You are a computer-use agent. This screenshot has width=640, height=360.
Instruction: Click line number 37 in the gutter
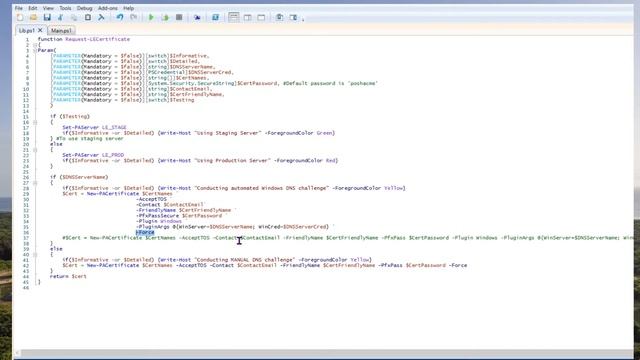click(26, 238)
